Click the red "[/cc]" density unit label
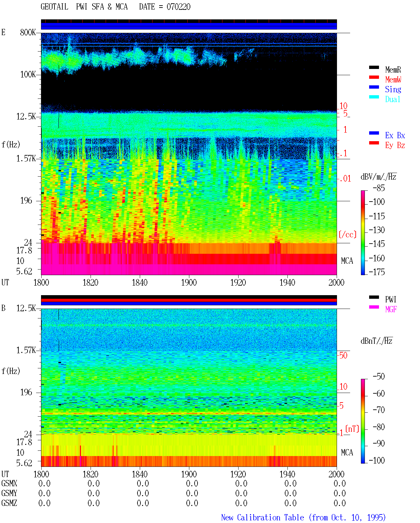420x523 pixels. 347,234
